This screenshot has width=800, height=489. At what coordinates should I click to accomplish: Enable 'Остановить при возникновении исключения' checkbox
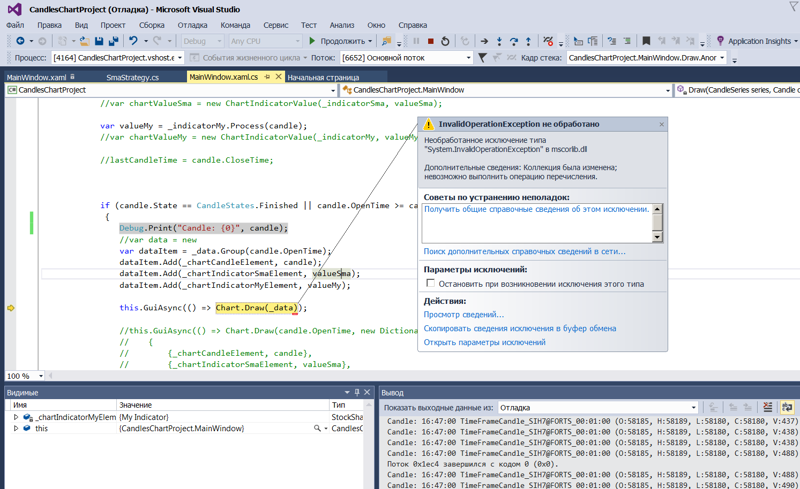point(431,283)
